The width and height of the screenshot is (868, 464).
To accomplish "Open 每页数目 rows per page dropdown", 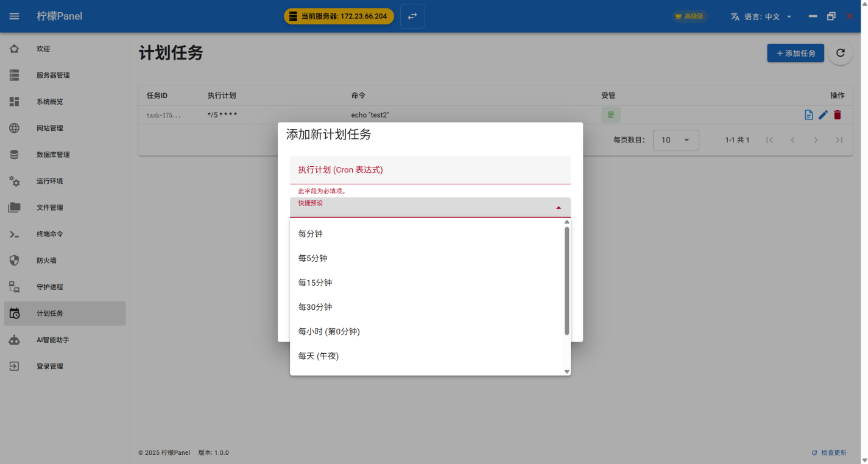I will pyautogui.click(x=676, y=140).
